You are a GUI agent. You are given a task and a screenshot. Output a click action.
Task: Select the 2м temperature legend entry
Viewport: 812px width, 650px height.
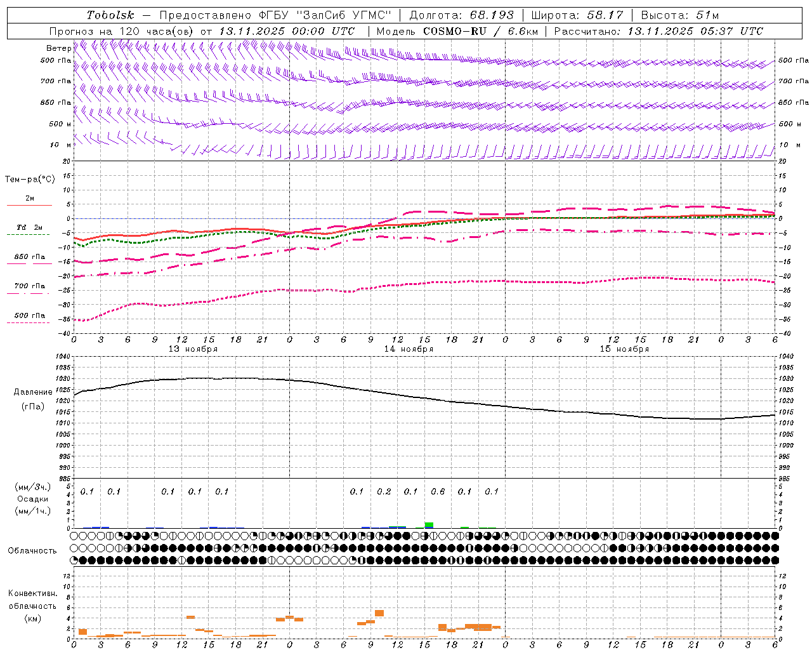point(30,199)
